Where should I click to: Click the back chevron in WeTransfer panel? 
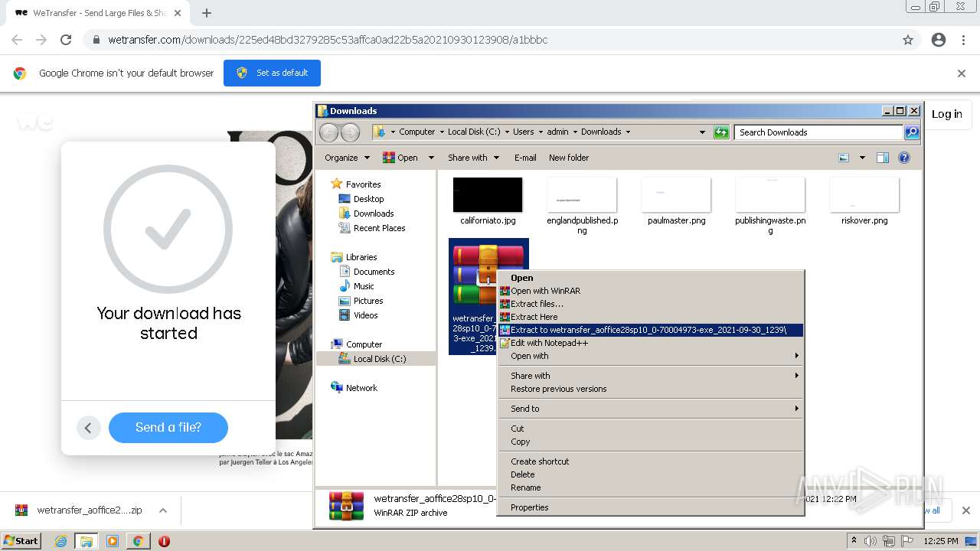point(88,428)
